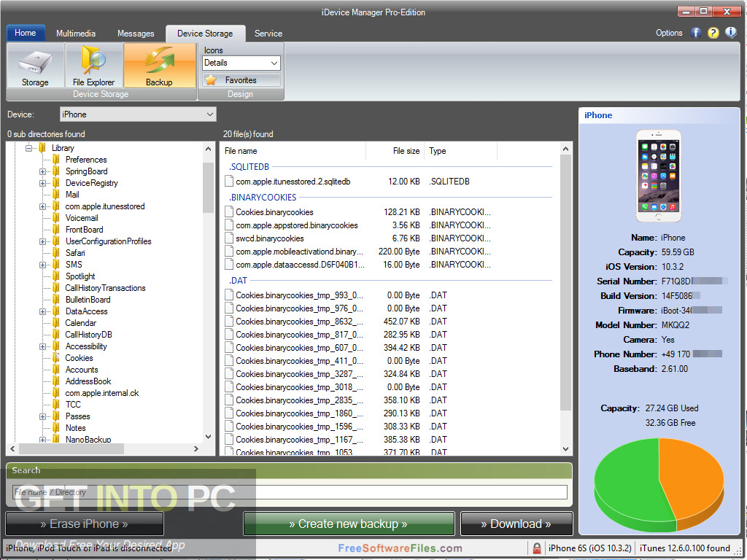Sort by File name column header
The width and height of the screenshot is (747, 560).
[x=293, y=151]
